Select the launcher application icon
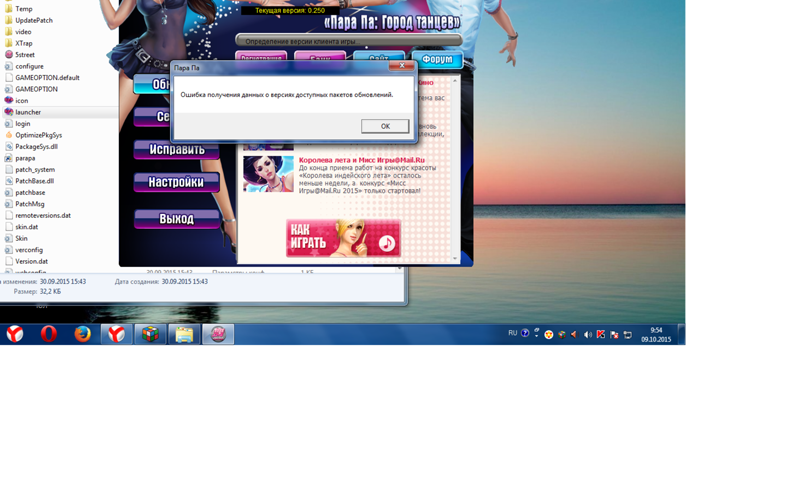The width and height of the screenshot is (800, 501). [9, 112]
